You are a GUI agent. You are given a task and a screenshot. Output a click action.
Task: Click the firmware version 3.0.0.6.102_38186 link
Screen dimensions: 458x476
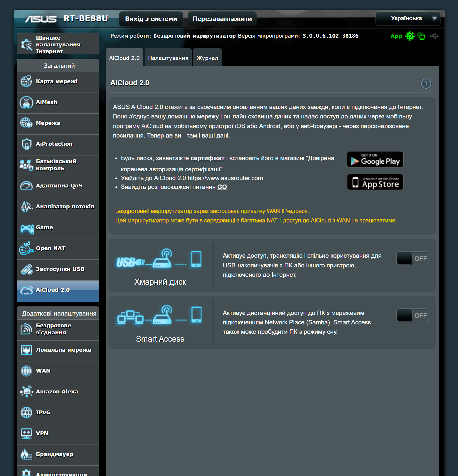[331, 36]
